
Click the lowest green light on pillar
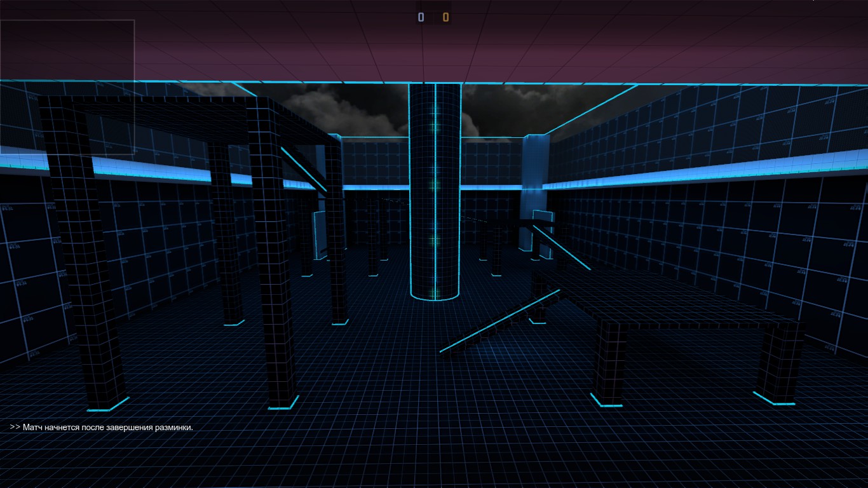pyautogui.click(x=435, y=292)
